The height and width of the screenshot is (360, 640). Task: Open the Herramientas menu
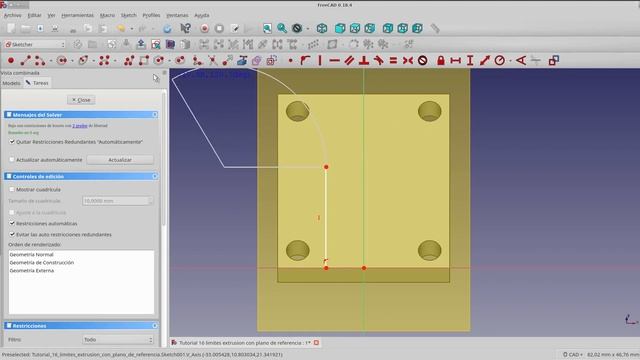[77, 15]
